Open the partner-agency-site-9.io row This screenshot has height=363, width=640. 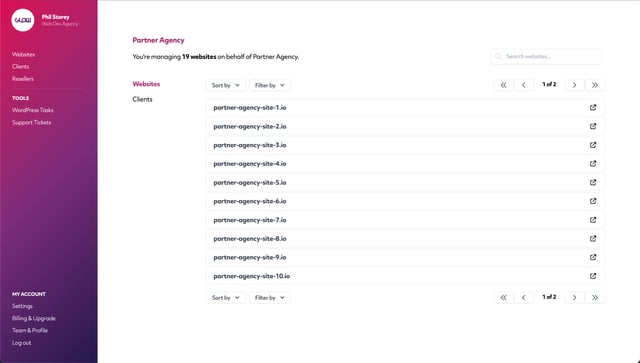405,257
